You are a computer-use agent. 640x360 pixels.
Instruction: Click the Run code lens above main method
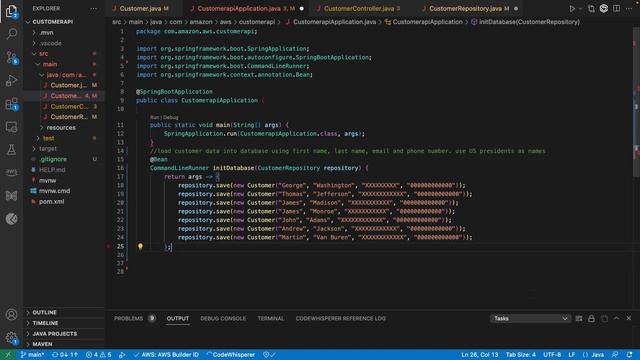click(154, 118)
